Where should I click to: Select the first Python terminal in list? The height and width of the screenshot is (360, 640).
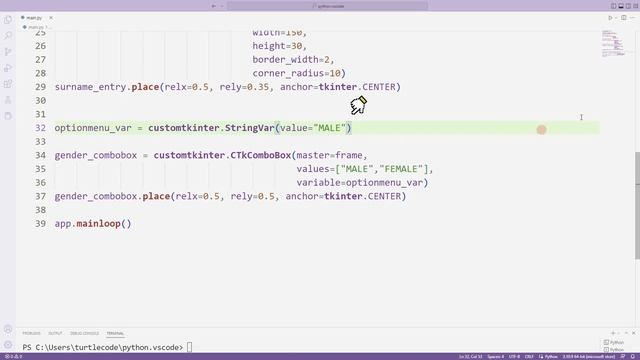(614, 342)
